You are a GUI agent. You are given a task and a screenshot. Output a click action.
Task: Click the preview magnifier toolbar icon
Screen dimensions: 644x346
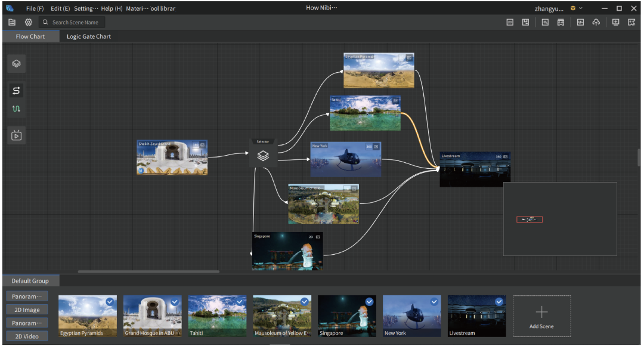545,22
